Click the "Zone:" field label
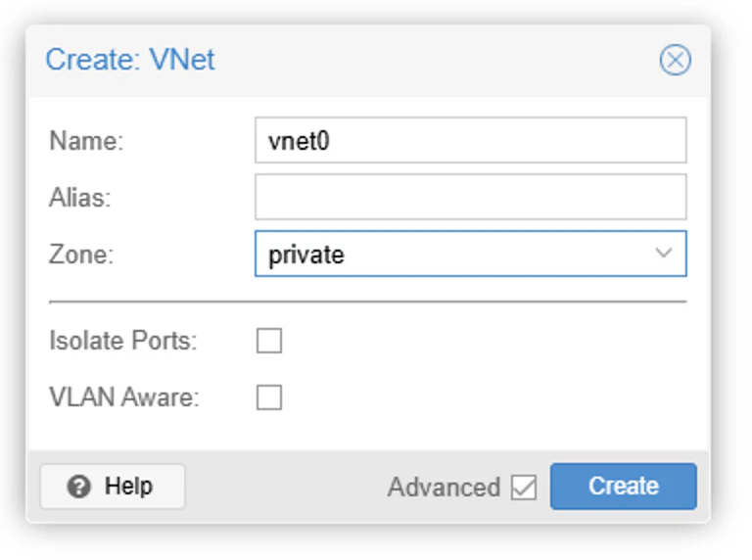 click(x=81, y=255)
